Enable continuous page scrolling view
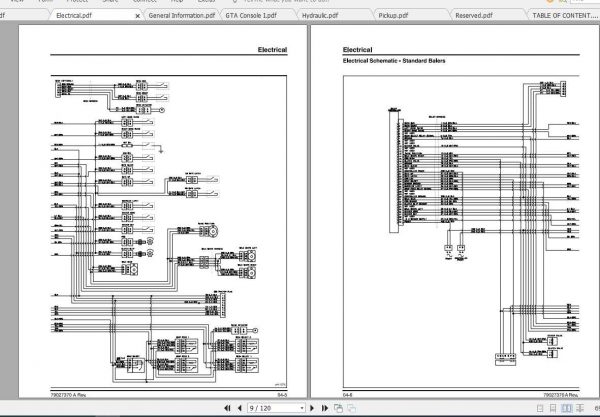 pyautogui.click(x=553, y=408)
